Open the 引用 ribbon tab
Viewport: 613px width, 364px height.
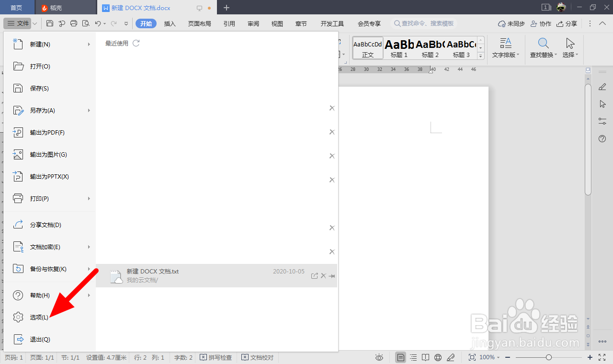tap(229, 23)
